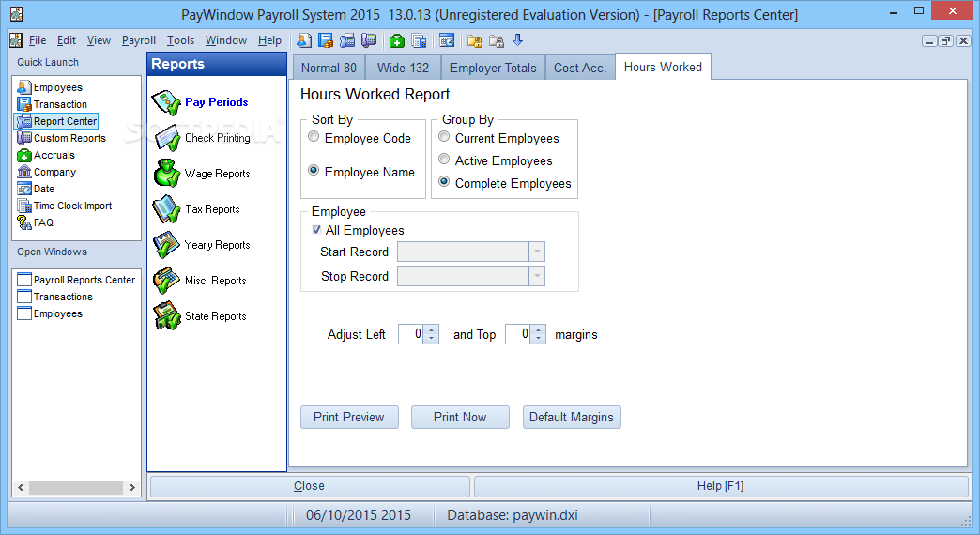
Task: Click the Adjust Left margin value field
Action: 411,334
